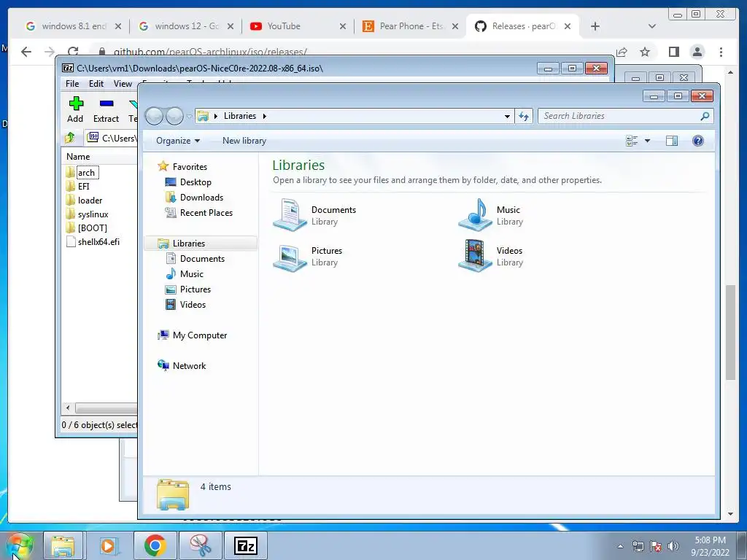Close the YouTube tab
Image resolution: width=747 pixels, height=560 pixels.
[x=343, y=26]
